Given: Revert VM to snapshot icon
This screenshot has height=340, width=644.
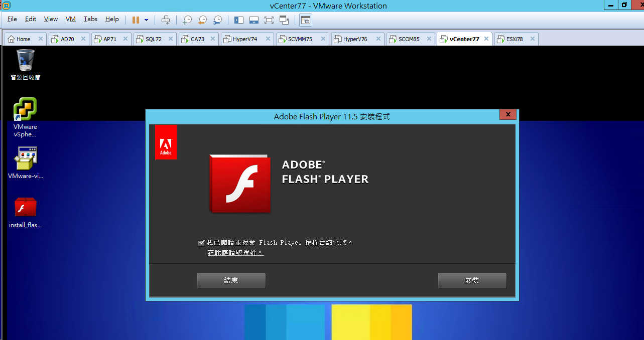Looking at the screenshot, I should point(202,20).
